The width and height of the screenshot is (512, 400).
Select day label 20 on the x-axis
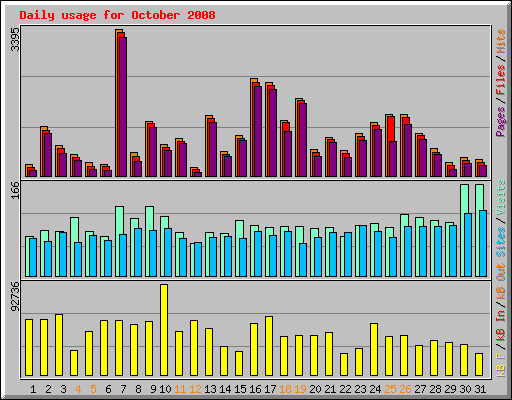click(x=315, y=389)
